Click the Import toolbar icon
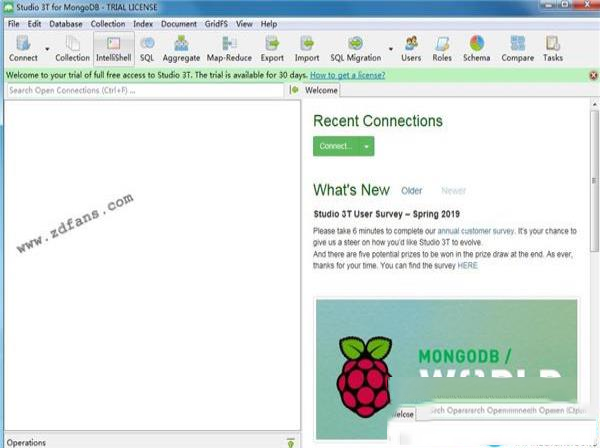This screenshot has height=448, width=600. coord(307,49)
